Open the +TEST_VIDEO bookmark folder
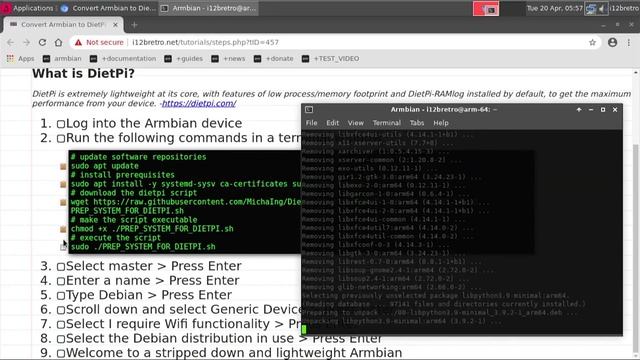Screen dimensions: 640x360 click(331, 59)
